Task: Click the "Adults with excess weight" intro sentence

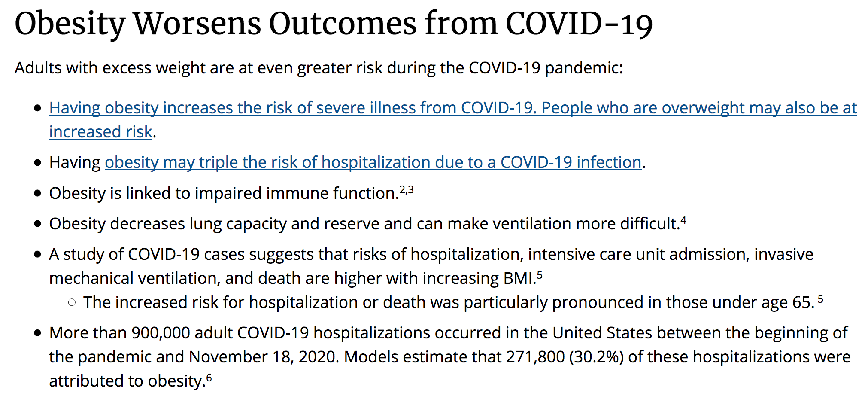Action: pyautogui.click(x=318, y=68)
